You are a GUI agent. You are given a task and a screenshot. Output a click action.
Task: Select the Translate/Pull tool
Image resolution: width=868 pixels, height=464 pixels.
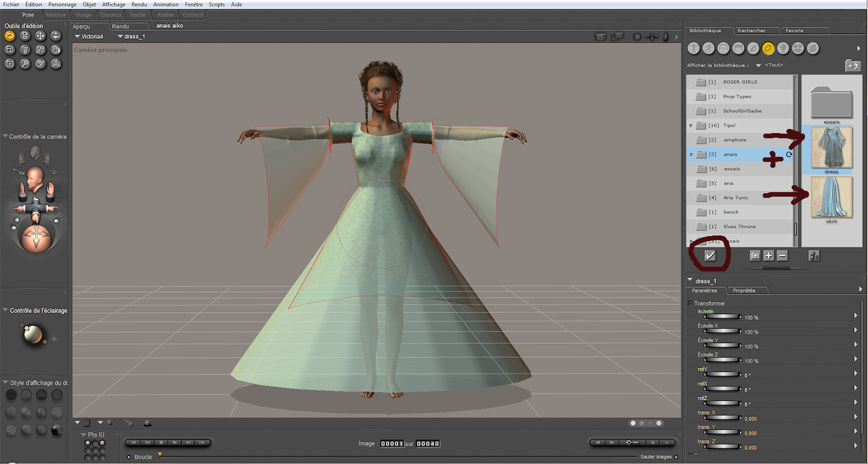(41, 36)
